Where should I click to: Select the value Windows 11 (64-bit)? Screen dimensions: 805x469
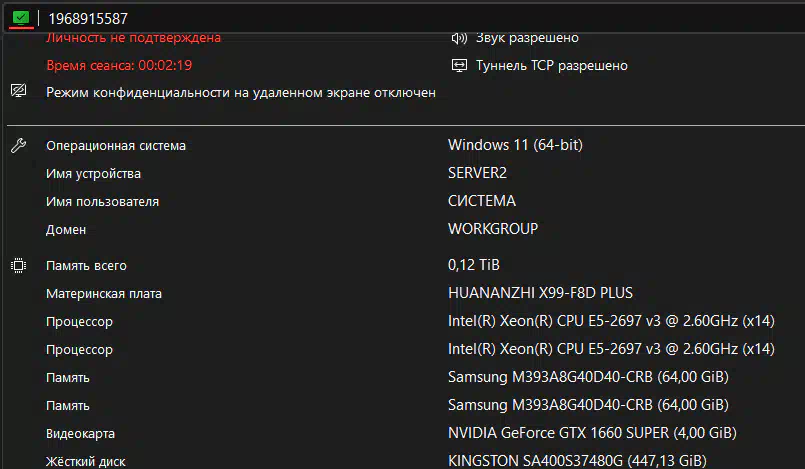click(x=515, y=145)
